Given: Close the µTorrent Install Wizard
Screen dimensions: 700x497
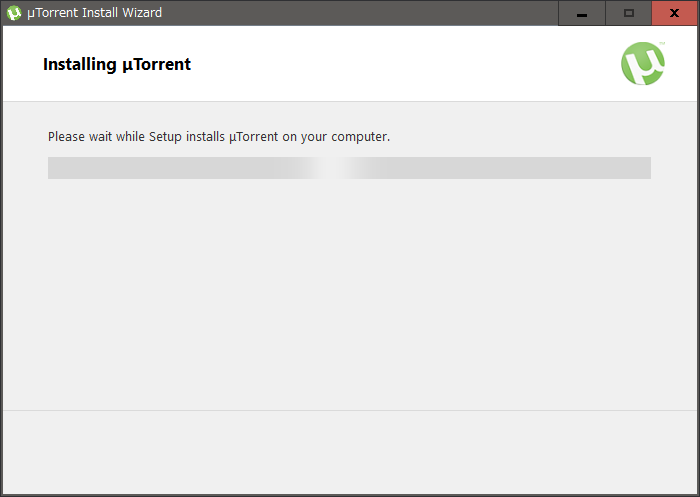Looking at the screenshot, I should tap(675, 13).
